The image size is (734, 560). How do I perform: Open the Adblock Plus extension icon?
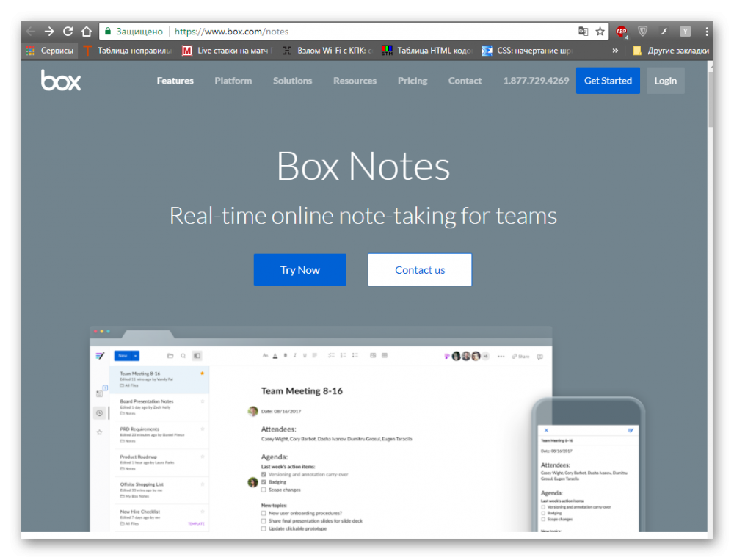tap(621, 32)
